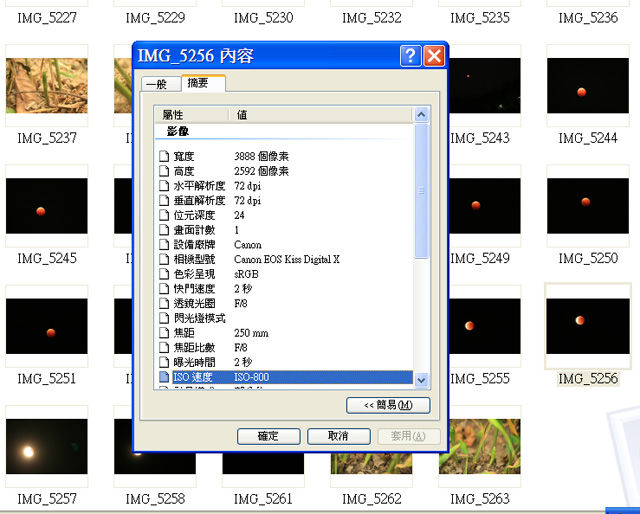640x514 pixels.
Task: Click the 快門速度 row icon
Action: click(x=164, y=289)
